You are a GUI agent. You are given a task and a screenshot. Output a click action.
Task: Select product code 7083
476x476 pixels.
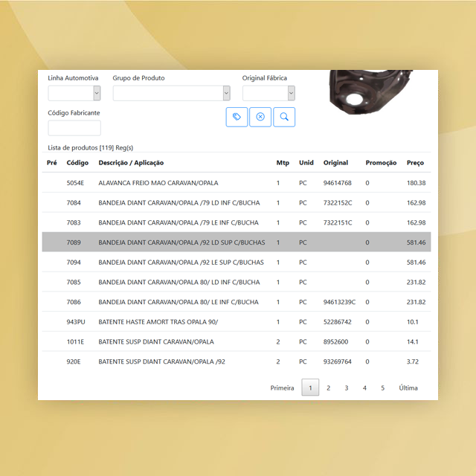(74, 222)
